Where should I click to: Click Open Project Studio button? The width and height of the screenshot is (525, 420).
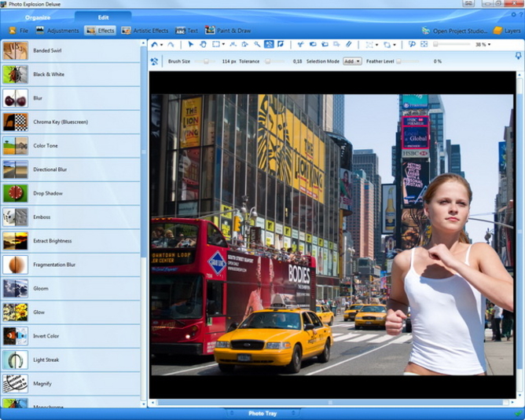[x=454, y=31]
